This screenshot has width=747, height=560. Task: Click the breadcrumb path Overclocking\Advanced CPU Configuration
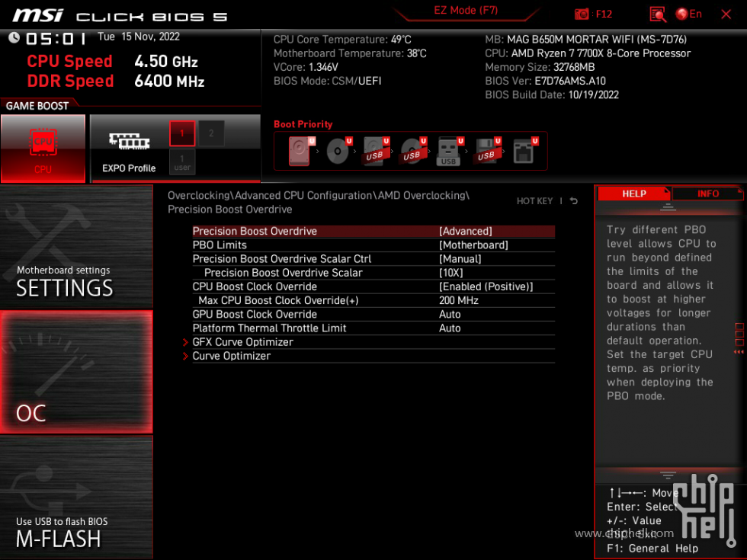[268, 196]
